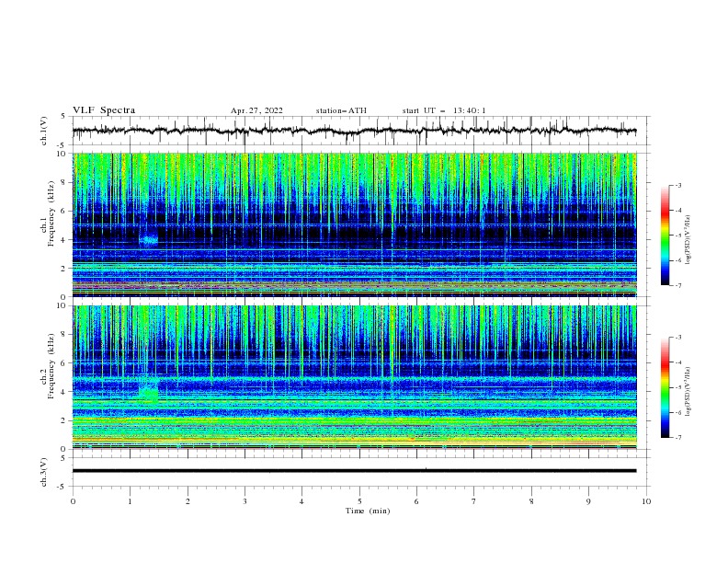Image resolution: width=728 pixels, height=563 pixels.
Task: Select the "ch.2 Frequency (kHz)" axis label
Action: [48, 366]
